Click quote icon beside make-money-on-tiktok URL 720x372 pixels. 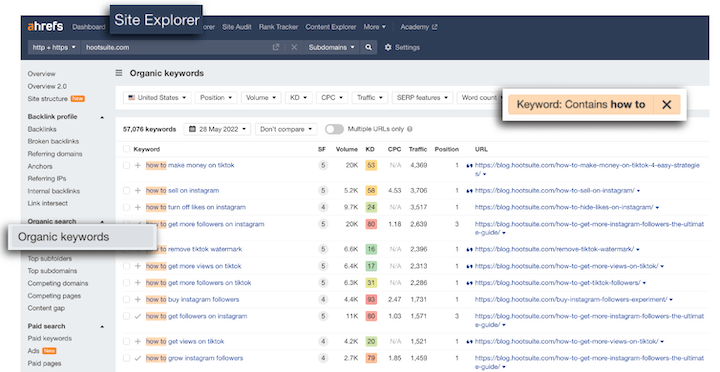(x=469, y=166)
